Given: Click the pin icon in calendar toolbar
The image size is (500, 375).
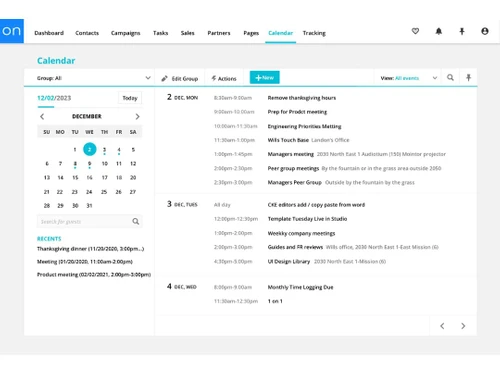Looking at the screenshot, I should (x=468, y=78).
